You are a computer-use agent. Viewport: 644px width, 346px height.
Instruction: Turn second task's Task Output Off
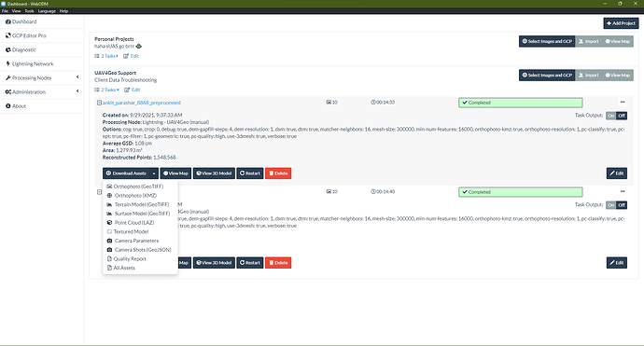click(x=622, y=205)
